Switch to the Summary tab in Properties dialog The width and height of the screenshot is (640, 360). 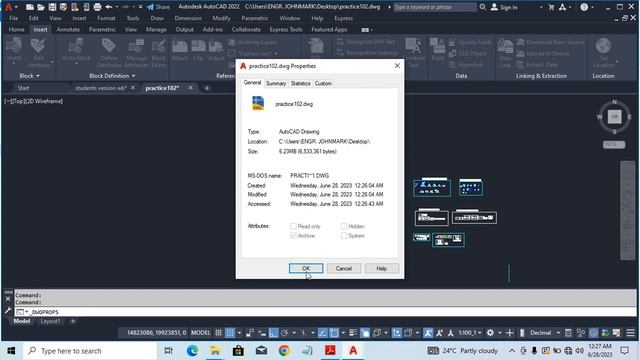(x=276, y=83)
